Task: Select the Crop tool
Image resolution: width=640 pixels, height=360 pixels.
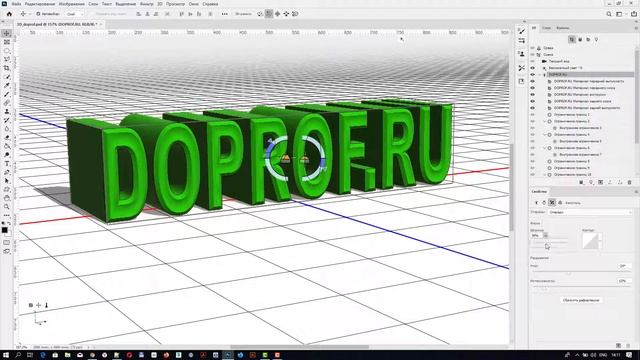Action: [x=7, y=68]
